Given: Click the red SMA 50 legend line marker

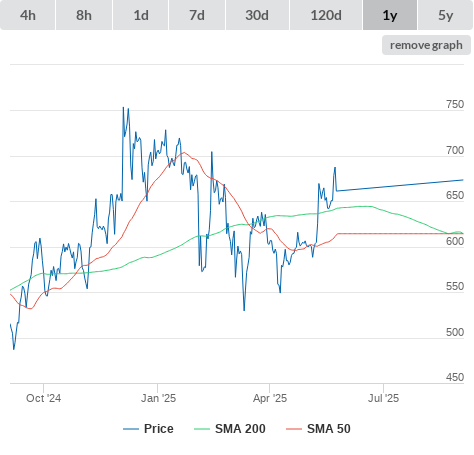Looking at the screenshot, I should 294,429.
